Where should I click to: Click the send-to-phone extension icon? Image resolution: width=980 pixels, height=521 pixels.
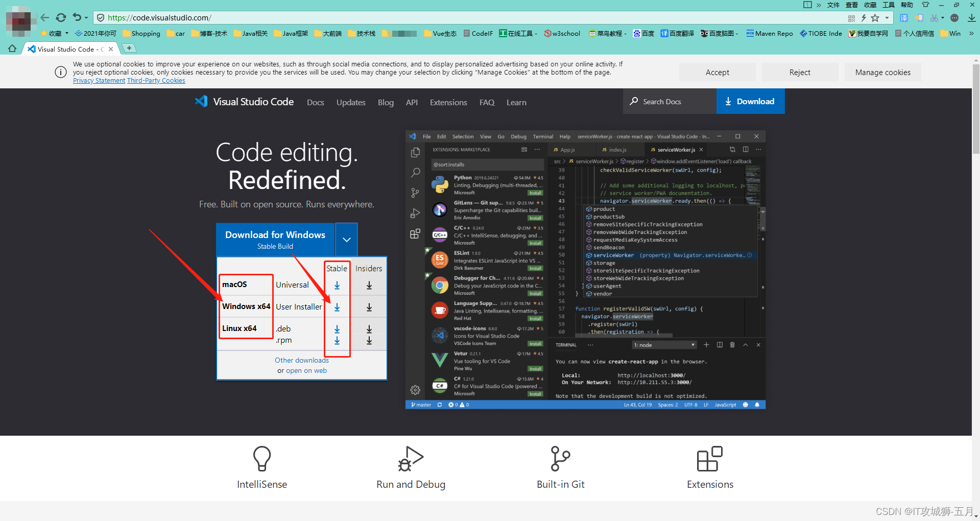[x=919, y=18]
